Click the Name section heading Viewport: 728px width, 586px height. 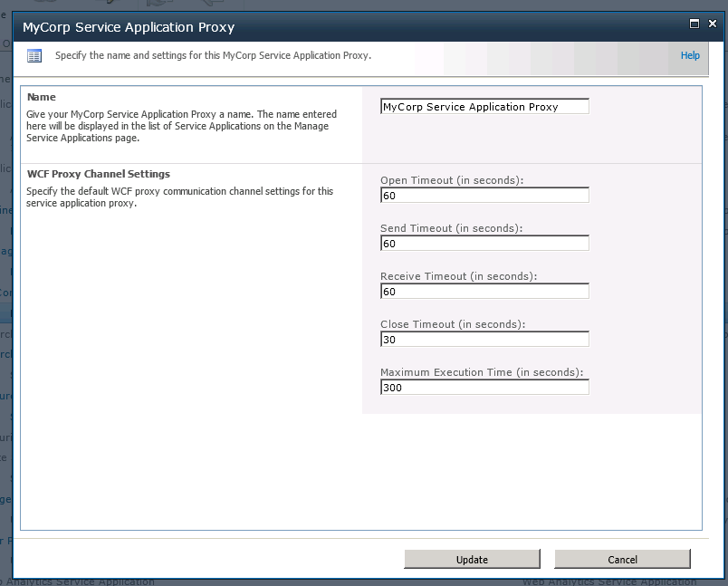pos(42,97)
